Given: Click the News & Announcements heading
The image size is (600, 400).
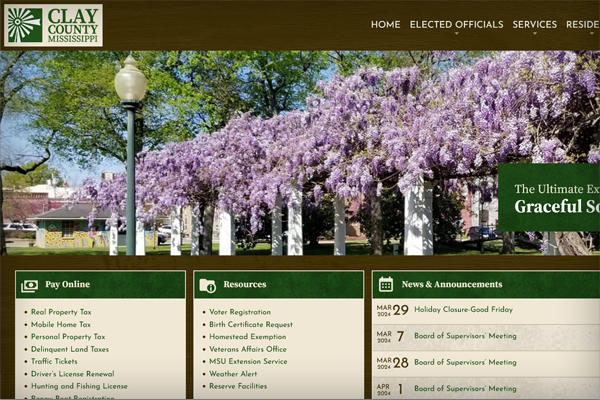Looking at the screenshot, I should [452, 284].
